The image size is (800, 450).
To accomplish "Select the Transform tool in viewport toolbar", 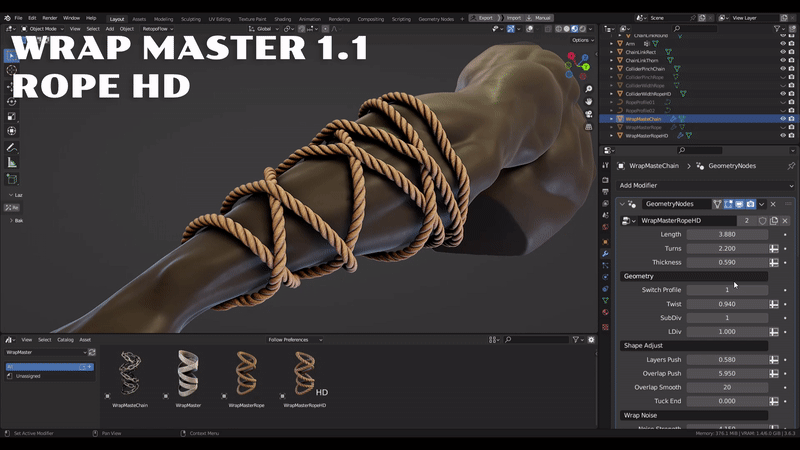I will tap(11, 131).
